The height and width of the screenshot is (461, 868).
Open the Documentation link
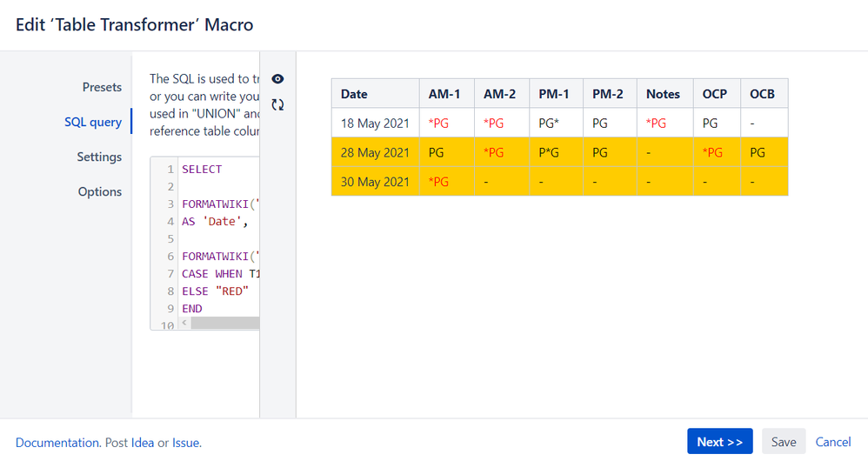(57, 443)
